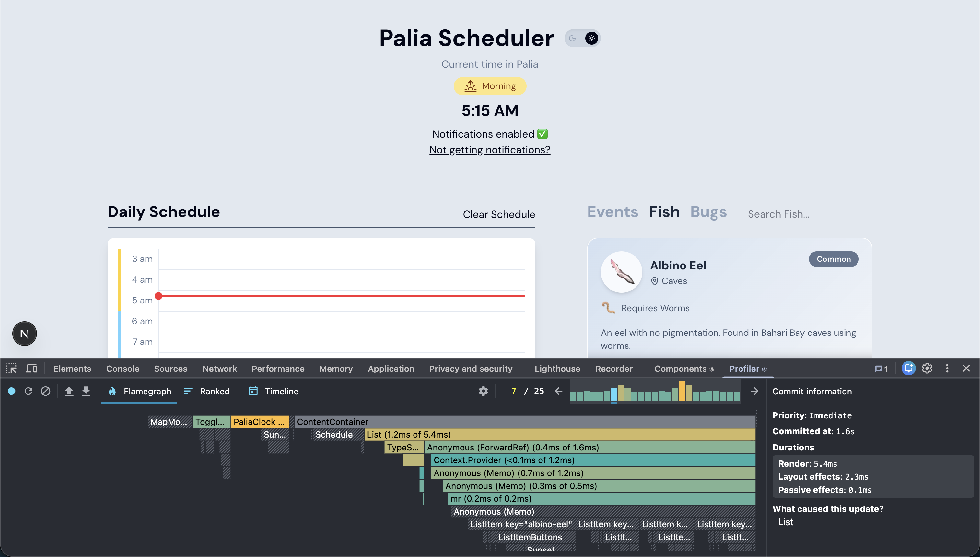980x557 pixels.
Task: Toggle the device emulation toolbar
Action: click(31, 368)
